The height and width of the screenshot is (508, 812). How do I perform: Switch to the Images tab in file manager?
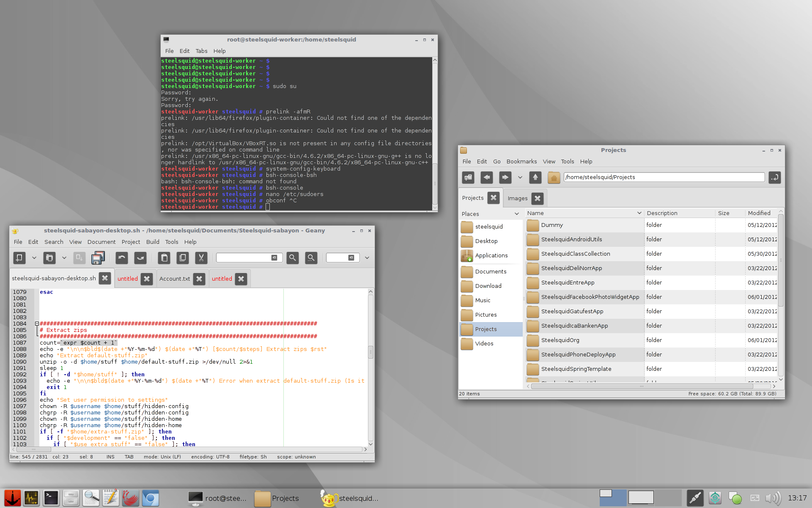tap(517, 198)
